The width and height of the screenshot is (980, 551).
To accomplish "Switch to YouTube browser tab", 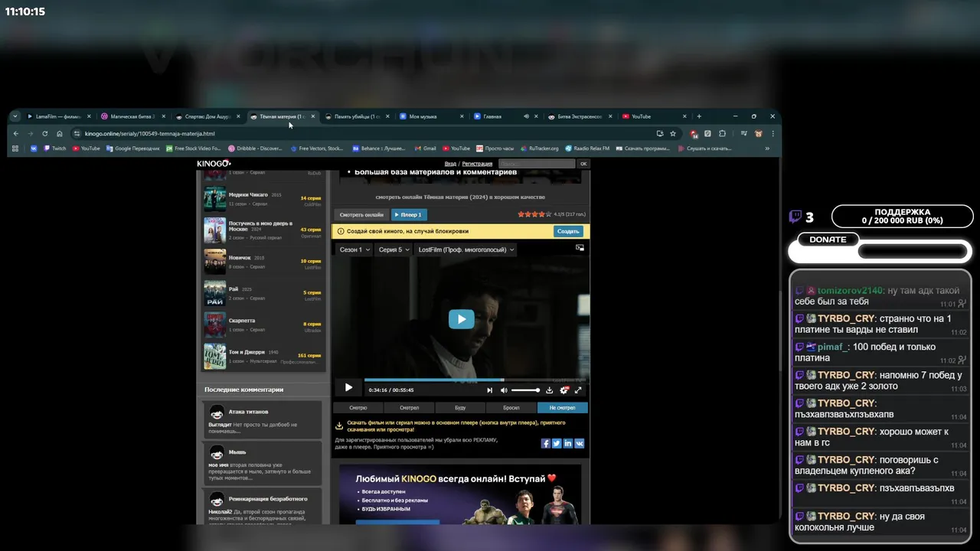I will (x=653, y=116).
